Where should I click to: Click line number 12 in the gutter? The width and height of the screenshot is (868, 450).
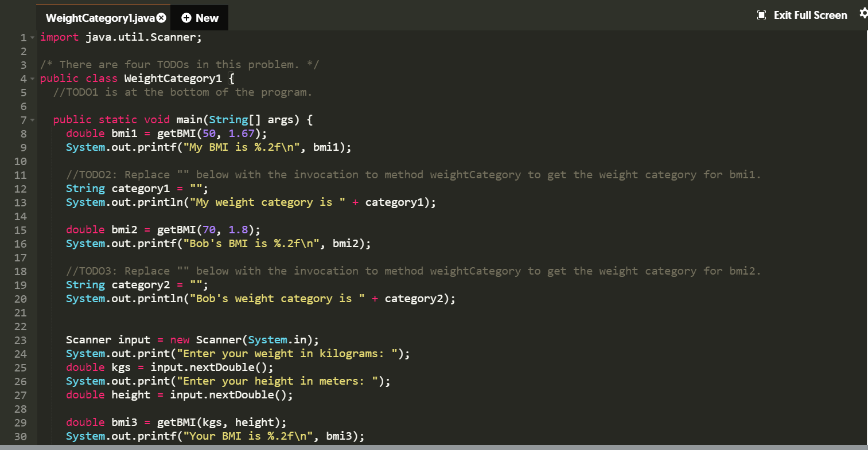coord(20,188)
